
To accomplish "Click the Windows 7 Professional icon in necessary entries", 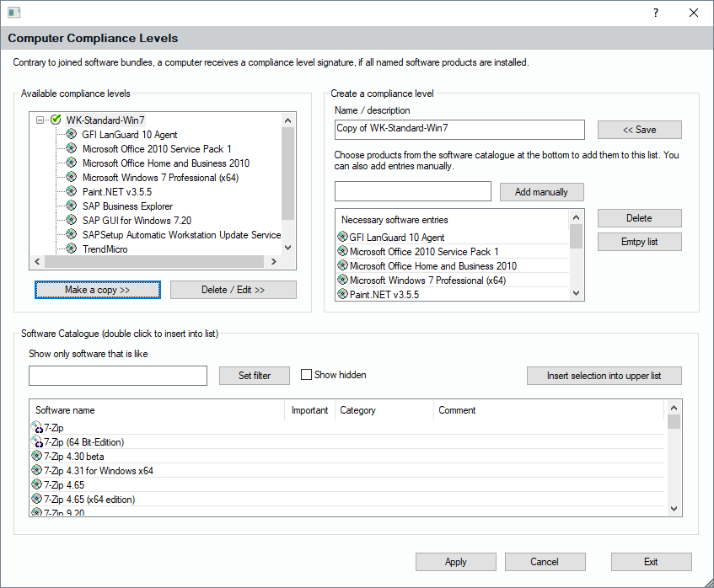I will (342, 280).
